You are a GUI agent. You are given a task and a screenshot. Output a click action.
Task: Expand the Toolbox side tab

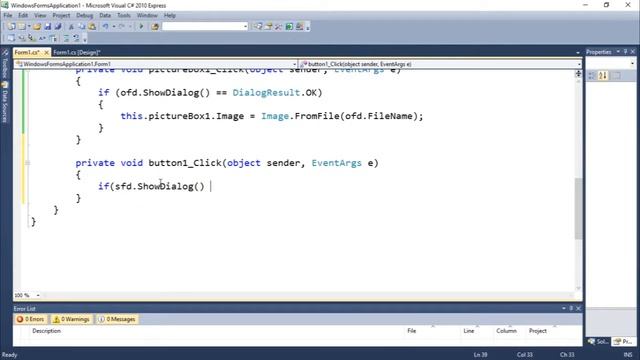coord(5,64)
